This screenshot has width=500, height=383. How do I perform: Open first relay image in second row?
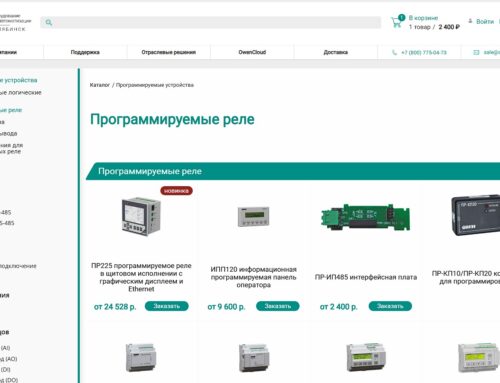[x=141, y=357]
